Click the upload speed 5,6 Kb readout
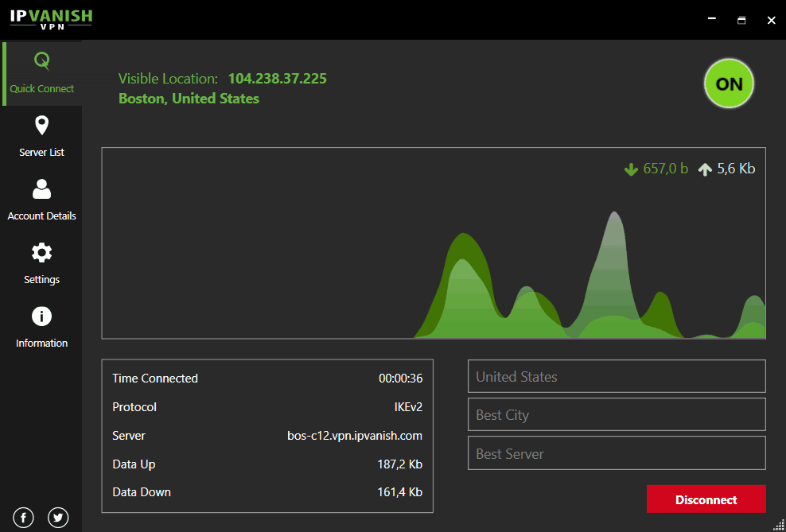The width and height of the screenshot is (786, 532). [x=736, y=169]
